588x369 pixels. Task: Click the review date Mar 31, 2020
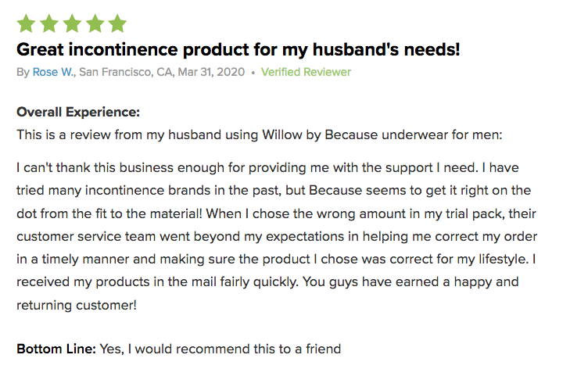pyautogui.click(x=211, y=72)
